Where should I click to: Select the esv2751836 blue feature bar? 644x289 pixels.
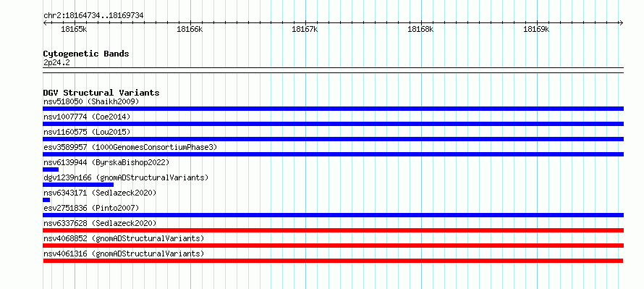[333, 215]
